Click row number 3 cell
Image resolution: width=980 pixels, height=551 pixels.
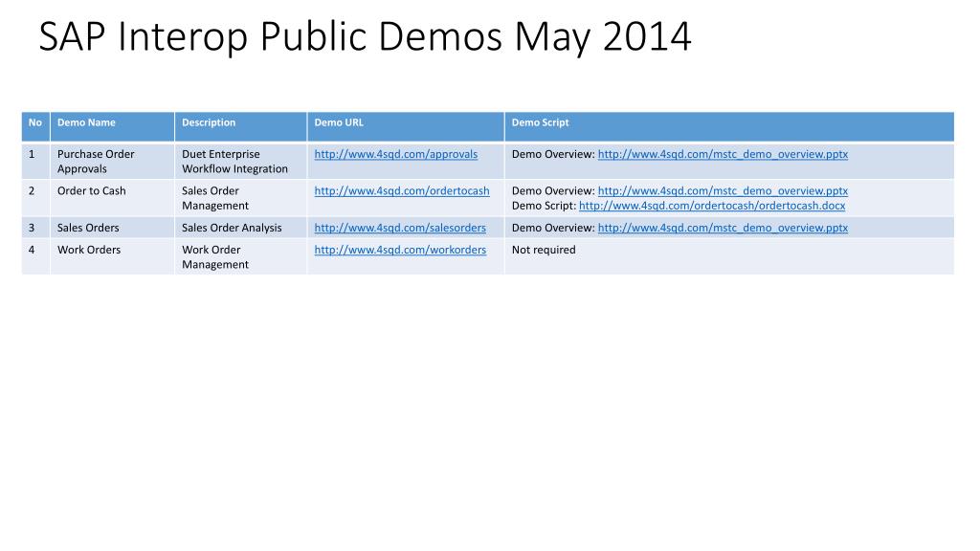click(35, 228)
